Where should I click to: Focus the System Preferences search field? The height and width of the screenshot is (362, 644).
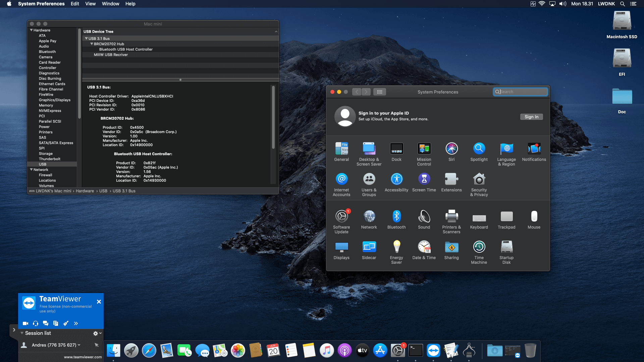[x=520, y=92]
